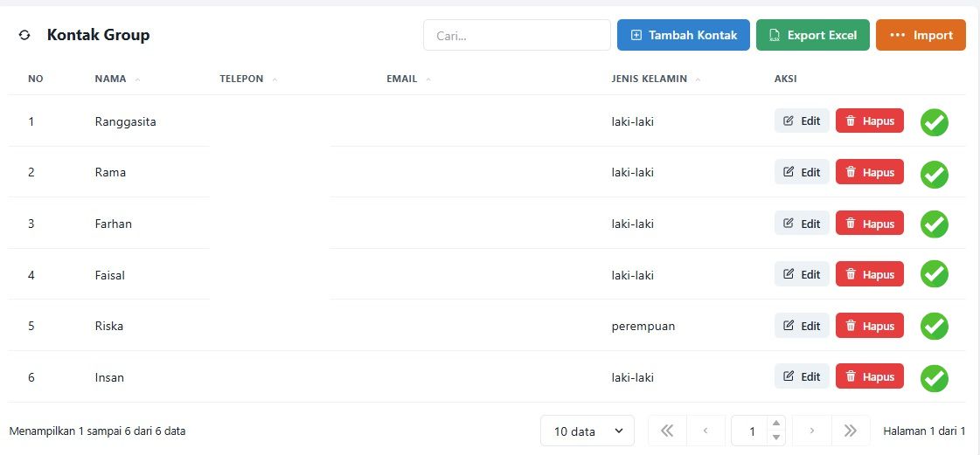The image size is (980, 455).
Task: Toggle green check status for Faisal
Action: [934, 274]
